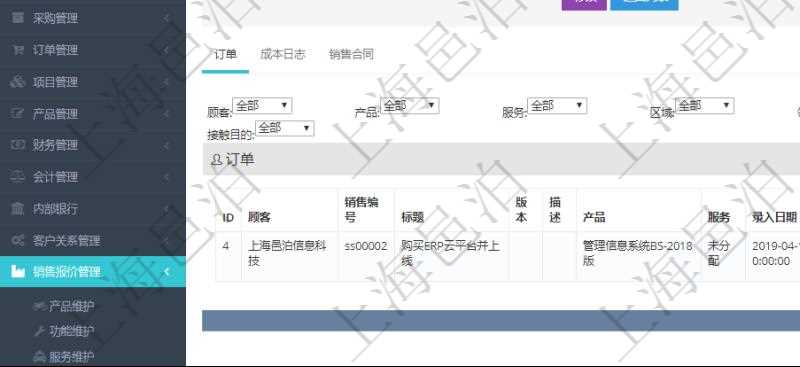Screen dimensions: 800x367
Task: Click the 功能维护 wrench icon
Action: point(39,332)
